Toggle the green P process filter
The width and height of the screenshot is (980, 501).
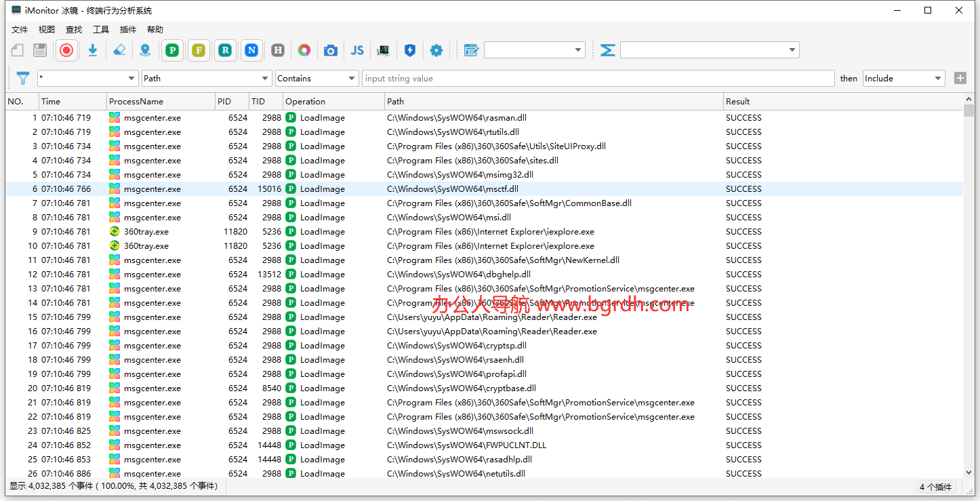pos(173,50)
